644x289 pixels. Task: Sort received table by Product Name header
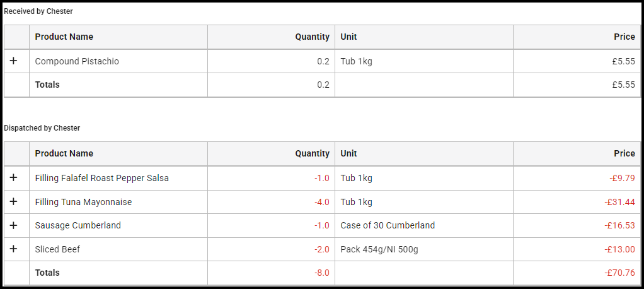(x=64, y=37)
